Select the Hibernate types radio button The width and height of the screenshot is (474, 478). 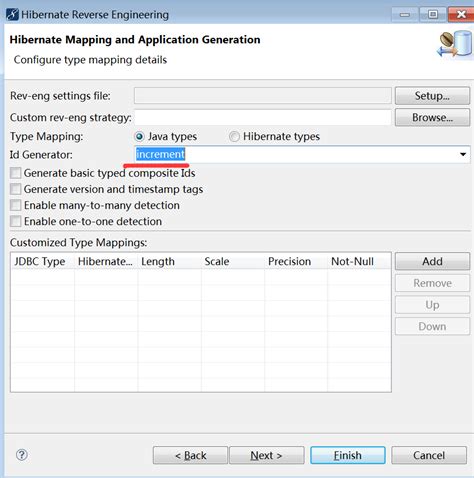[x=234, y=136]
